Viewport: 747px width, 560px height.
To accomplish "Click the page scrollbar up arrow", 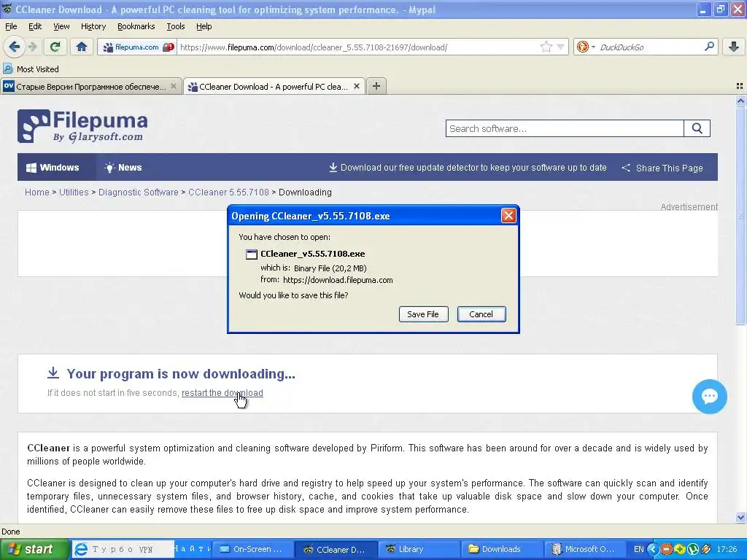I will pyautogui.click(x=740, y=101).
